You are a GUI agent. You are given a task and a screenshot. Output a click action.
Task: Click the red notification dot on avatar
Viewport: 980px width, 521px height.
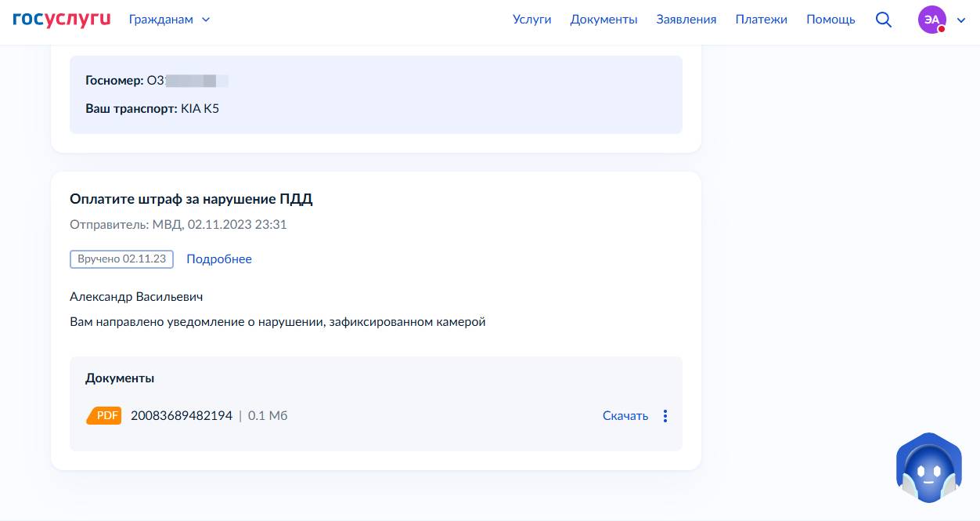pyautogui.click(x=942, y=29)
